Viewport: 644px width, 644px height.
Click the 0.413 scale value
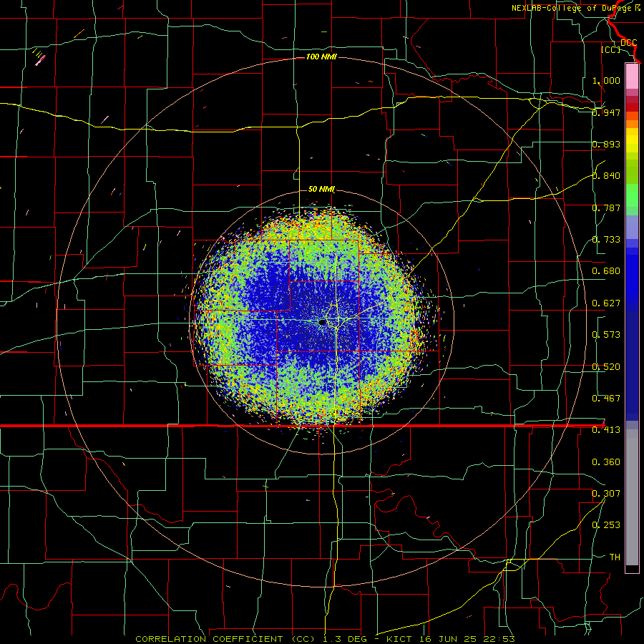[x=606, y=430]
